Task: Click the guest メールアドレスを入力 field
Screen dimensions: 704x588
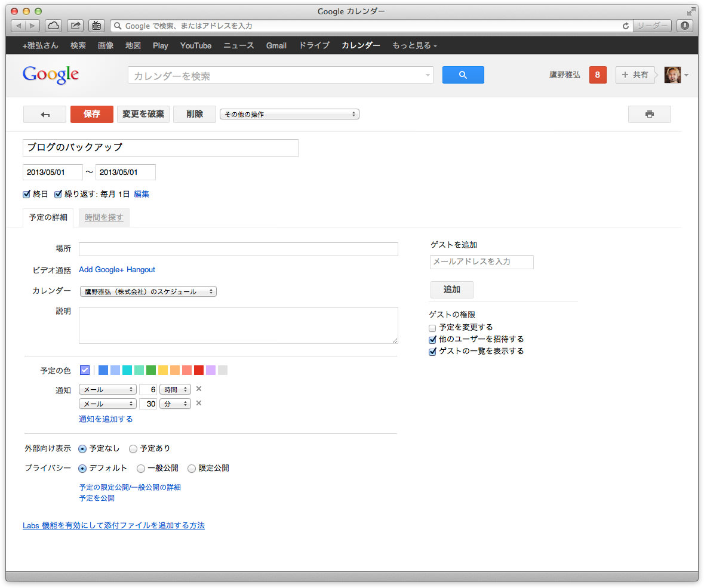Action: [482, 262]
